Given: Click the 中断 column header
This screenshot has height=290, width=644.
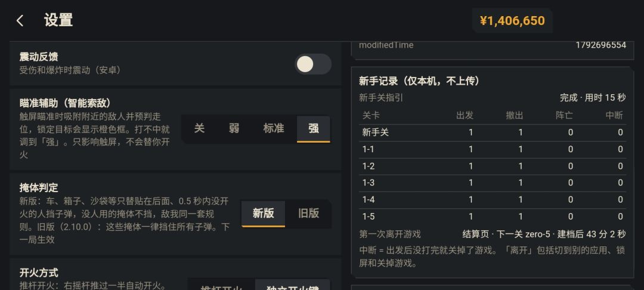Looking at the screenshot, I should pyautogui.click(x=614, y=115).
